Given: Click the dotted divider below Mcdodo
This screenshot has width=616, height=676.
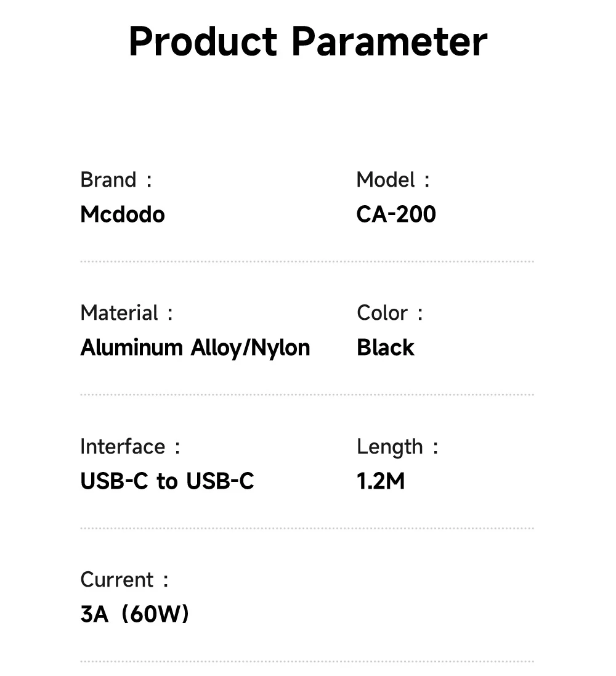Looking at the screenshot, I should (x=307, y=261).
